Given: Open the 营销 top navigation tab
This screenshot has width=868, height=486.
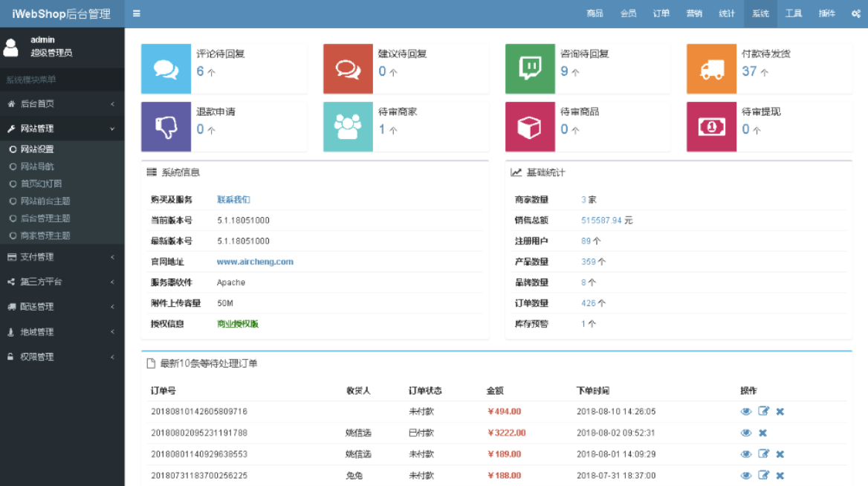Looking at the screenshot, I should click(x=694, y=14).
